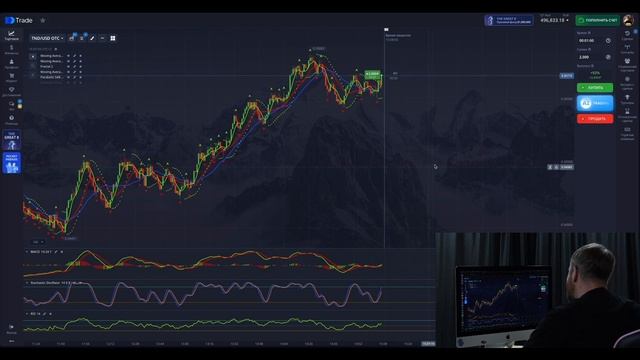Edit the MACD indicator settings pencil
640x360 pixels.
(56, 252)
